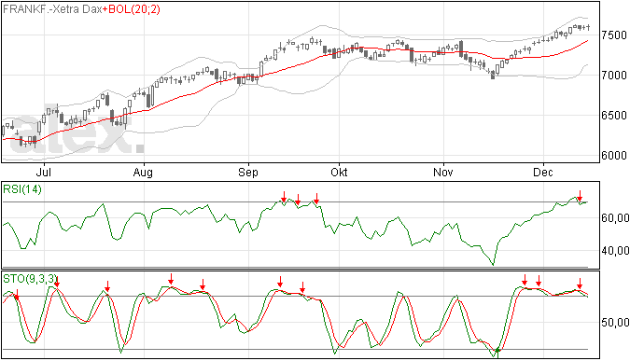Click the 6500 price axis label
The height and width of the screenshot is (361, 644).
(x=614, y=116)
